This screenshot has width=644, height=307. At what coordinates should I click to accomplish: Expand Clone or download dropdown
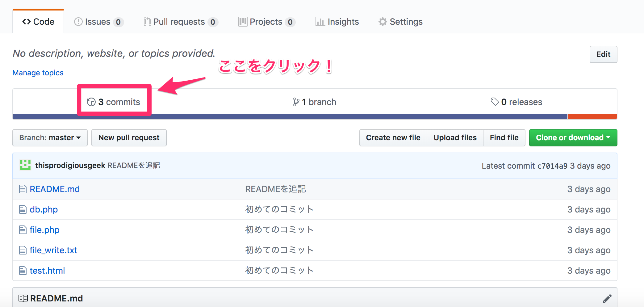(573, 138)
